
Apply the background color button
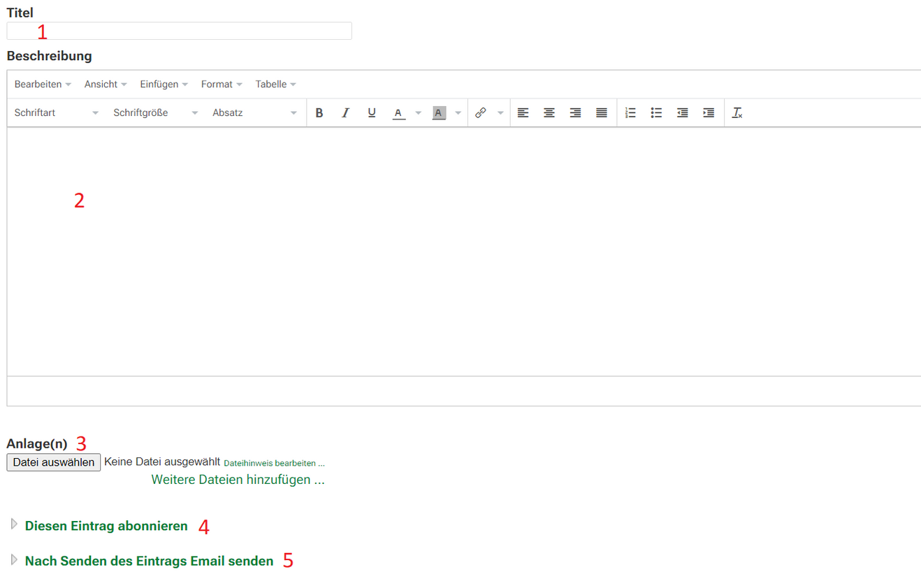pos(439,112)
